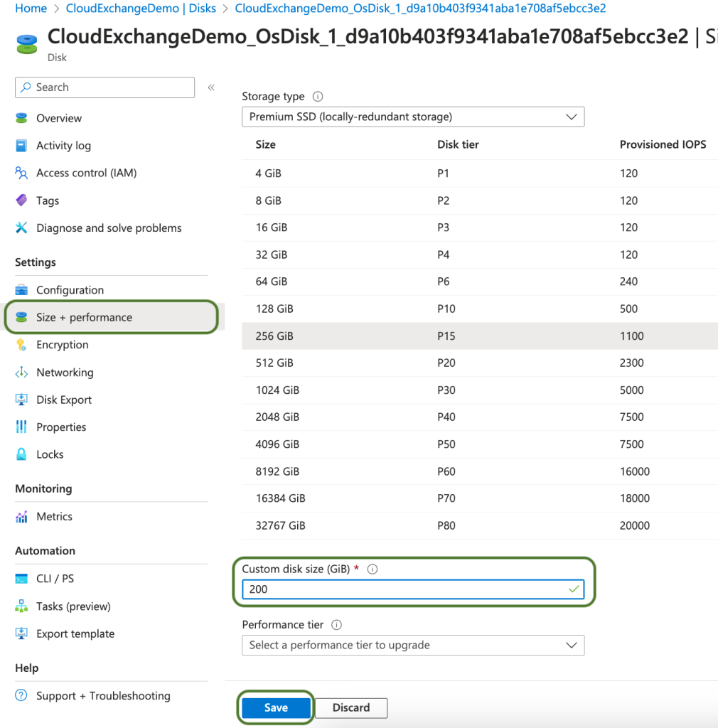Open CLI / PS automation page
The height and width of the screenshot is (728, 718).
click(55, 579)
